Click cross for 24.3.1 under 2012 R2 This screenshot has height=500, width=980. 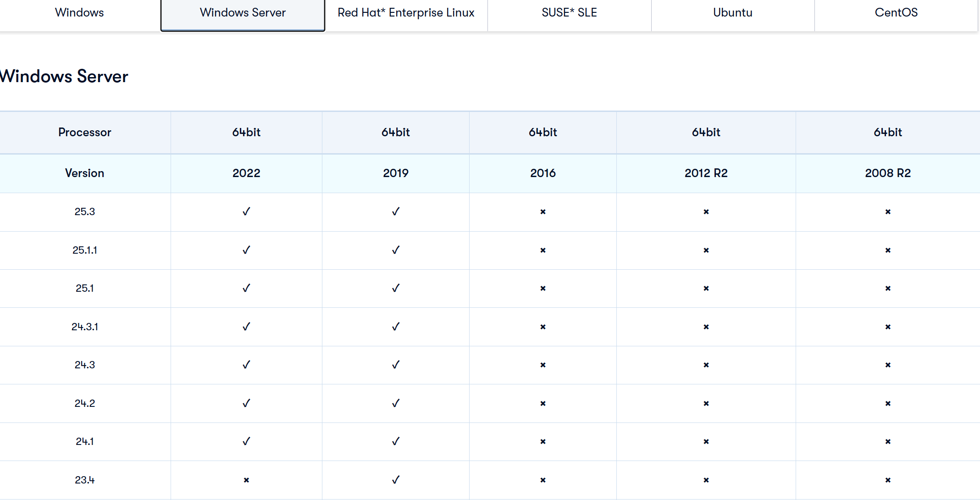(x=706, y=327)
